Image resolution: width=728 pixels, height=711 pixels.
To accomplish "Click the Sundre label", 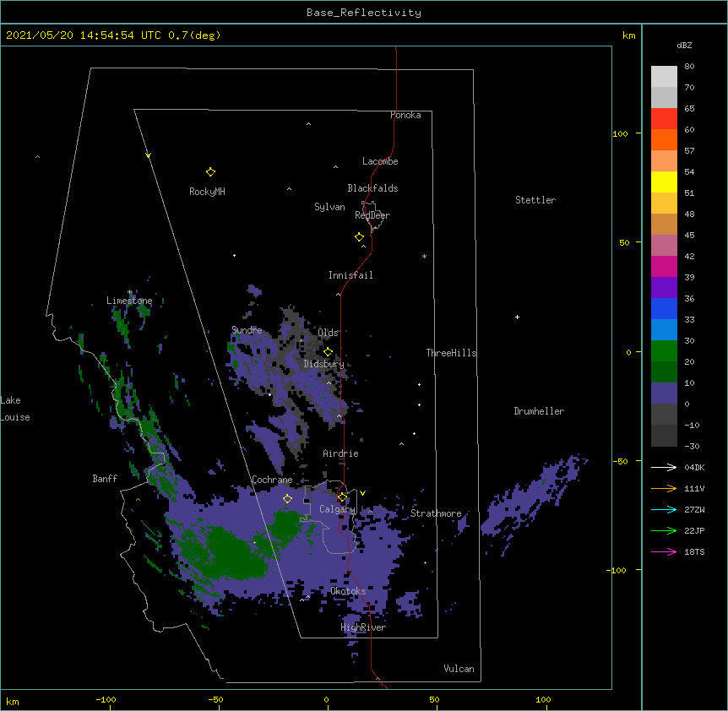I will click(x=247, y=330).
